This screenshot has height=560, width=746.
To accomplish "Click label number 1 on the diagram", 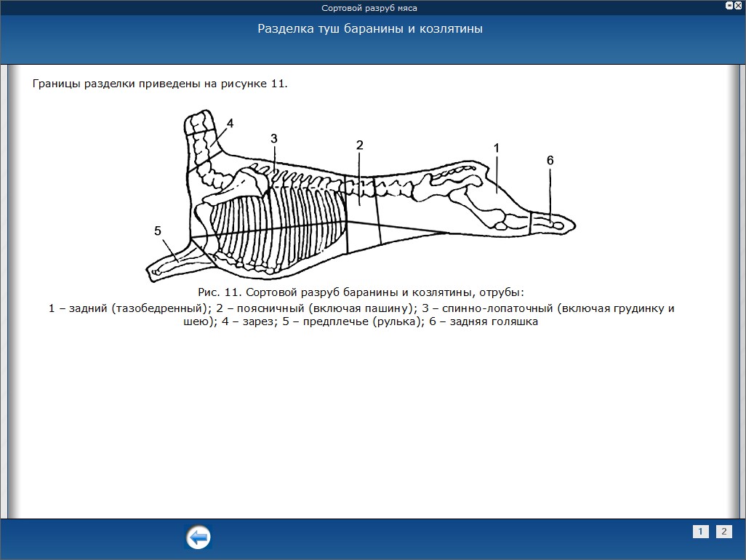I will tap(497, 148).
